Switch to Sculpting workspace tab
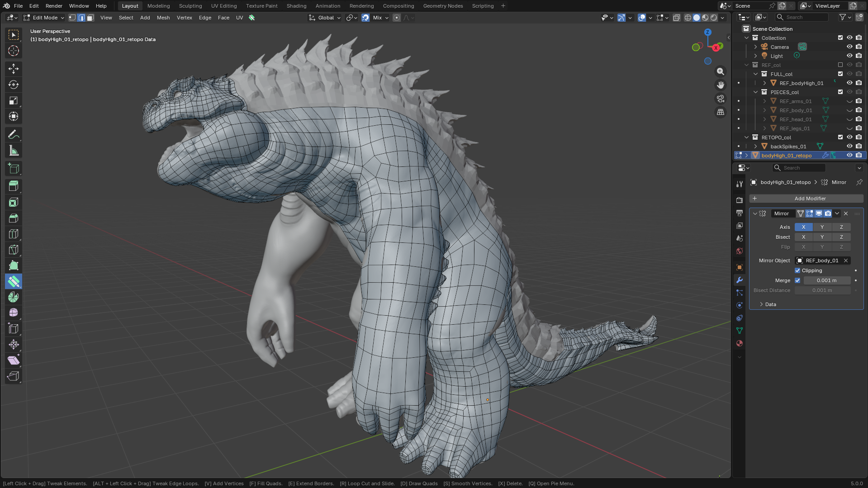The width and height of the screenshot is (868, 488). 190,6
